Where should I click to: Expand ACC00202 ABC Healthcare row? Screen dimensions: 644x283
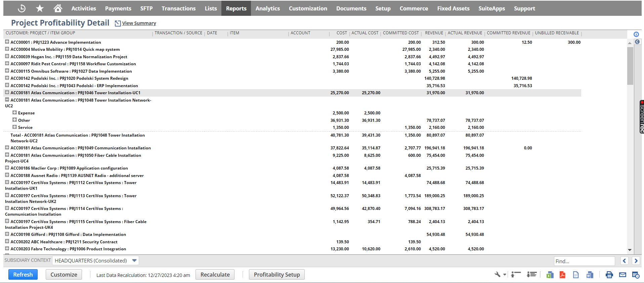pyautogui.click(x=7, y=241)
